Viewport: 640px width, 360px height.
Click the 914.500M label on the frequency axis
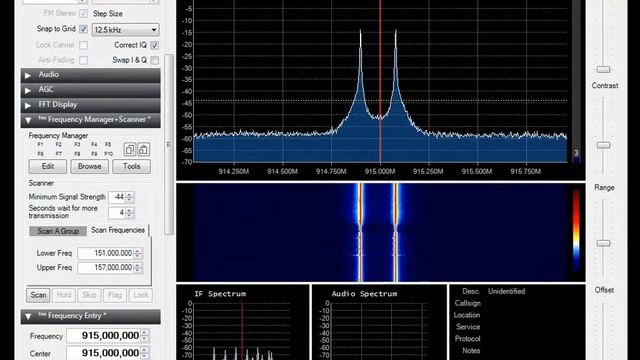pos(282,171)
